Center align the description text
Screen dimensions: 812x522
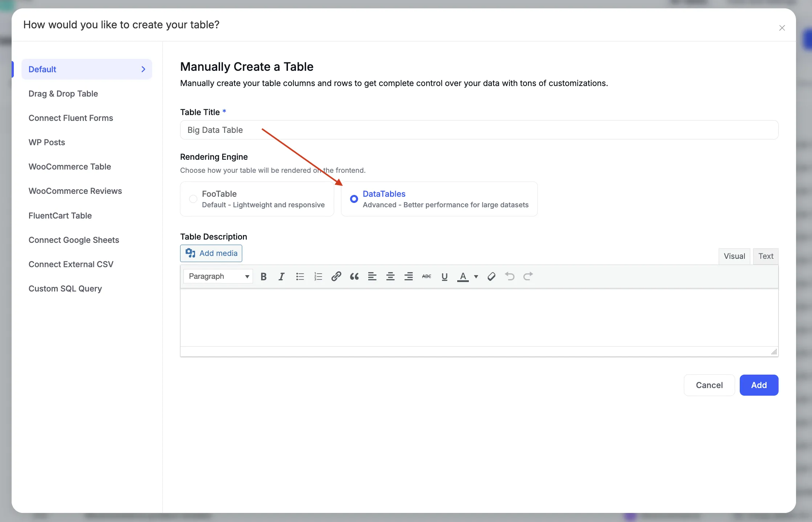[x=390, y=277]
